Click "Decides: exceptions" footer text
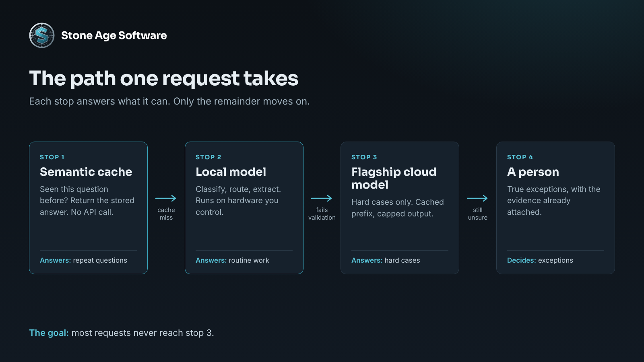 pos(540,260)
